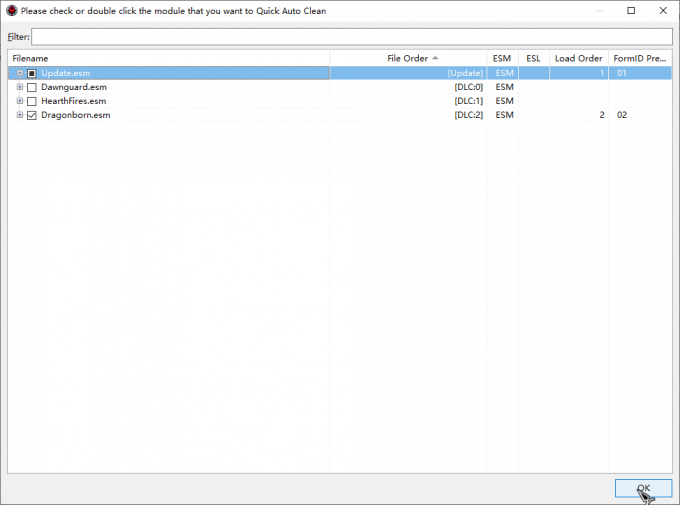Select the Dragonborn.esm filename

75,115
